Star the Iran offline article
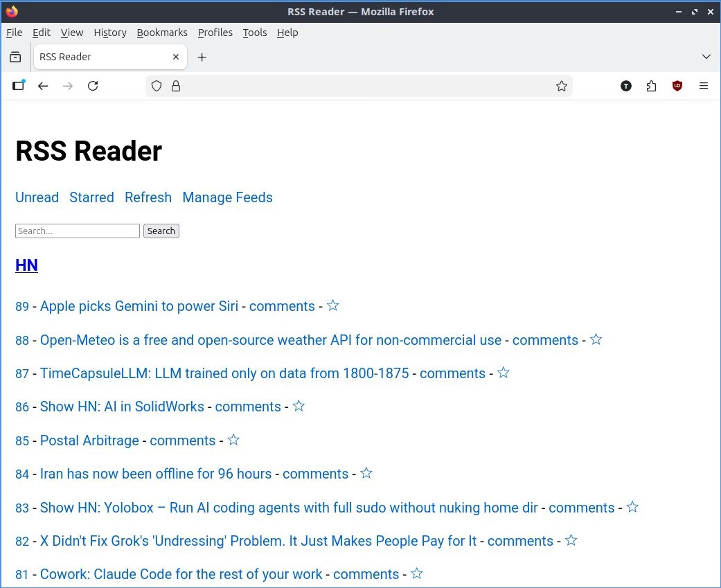Viewport: 721px width, 588px height. (x=366, y=473)
